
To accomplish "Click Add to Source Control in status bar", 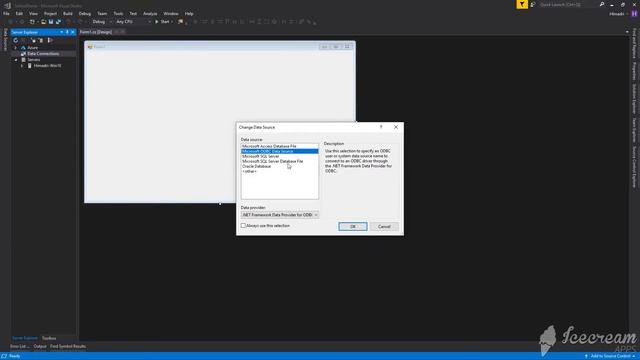I will 610,356.
